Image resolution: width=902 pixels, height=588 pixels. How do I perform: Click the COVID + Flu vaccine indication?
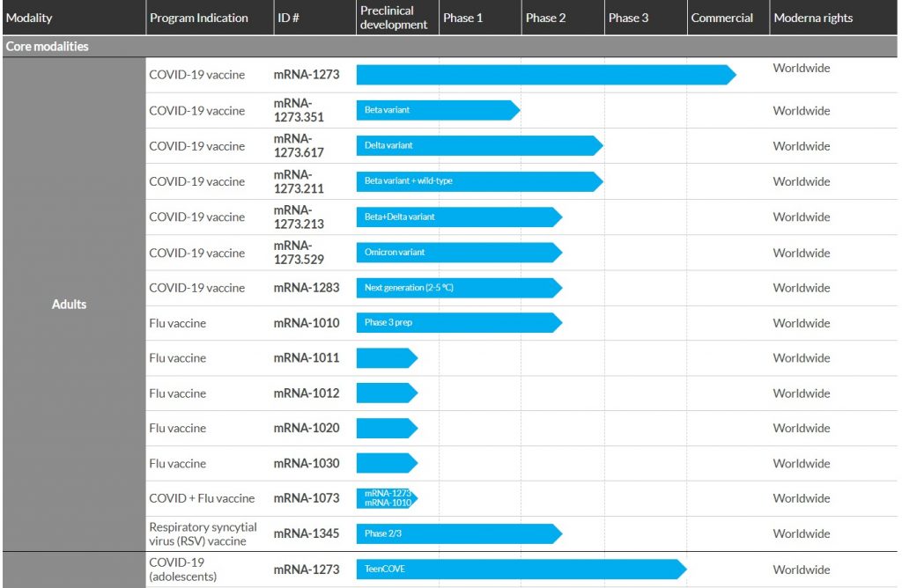[202, 498]
